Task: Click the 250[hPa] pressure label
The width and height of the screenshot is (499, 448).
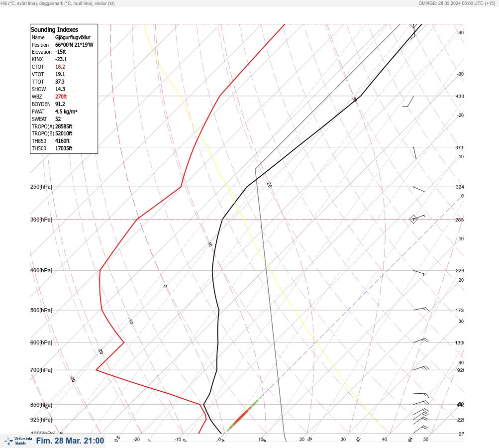Action: 41,187
